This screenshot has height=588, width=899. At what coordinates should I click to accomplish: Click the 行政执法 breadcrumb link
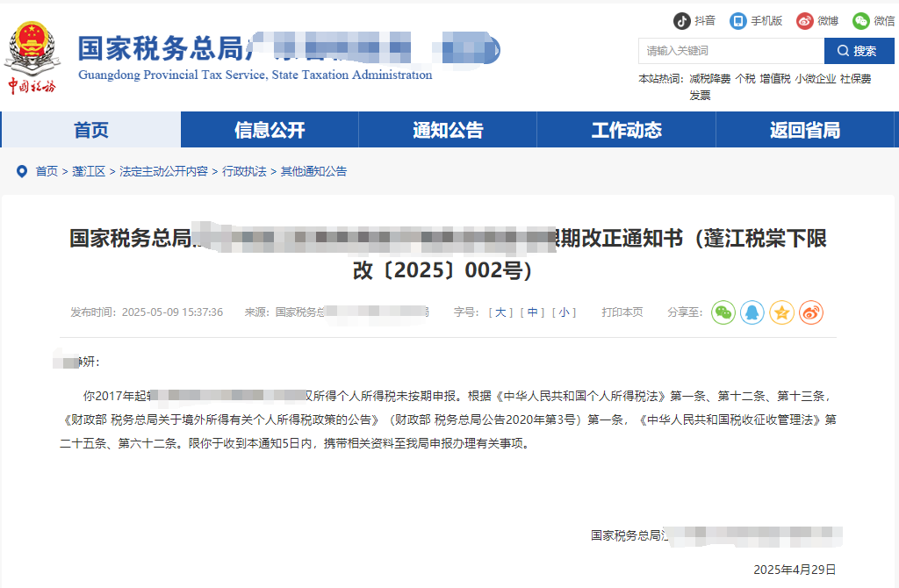coord(244,171)
